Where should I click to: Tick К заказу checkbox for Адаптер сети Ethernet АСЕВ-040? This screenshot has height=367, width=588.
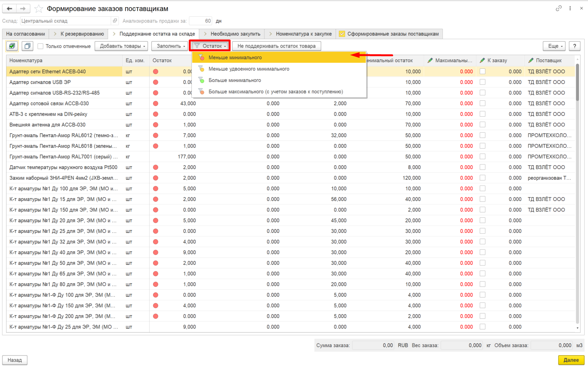(482, 71)
